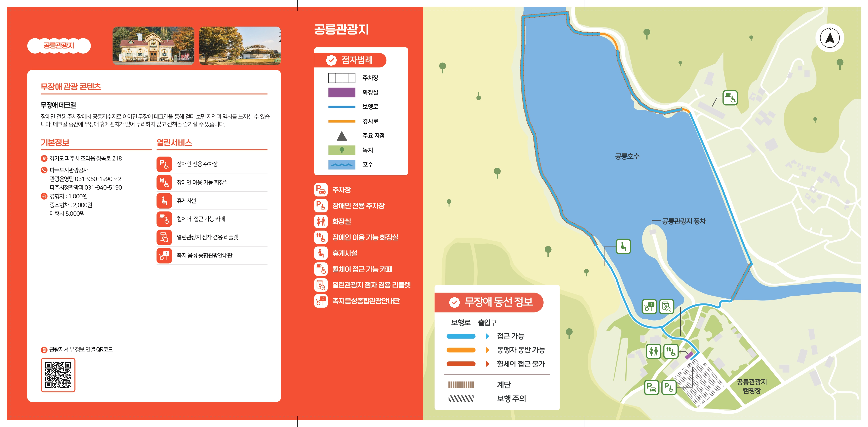
Task: Click the photo of the ornate cottage building
Action: coord(153,46)
